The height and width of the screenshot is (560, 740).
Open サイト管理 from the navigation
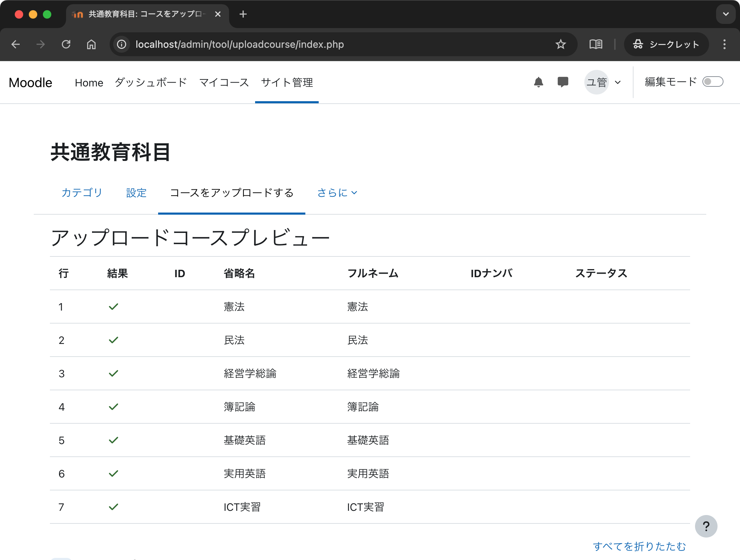[287, 82]
